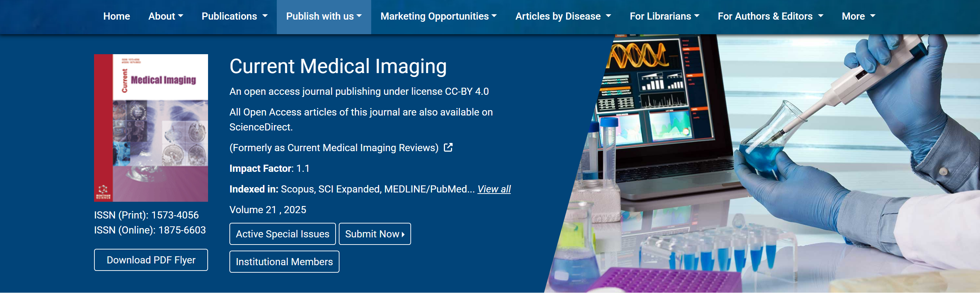The width and height of the screenshot is (980, 293).
Task: Download the PDF Flyer
Action: pos(151,260)
